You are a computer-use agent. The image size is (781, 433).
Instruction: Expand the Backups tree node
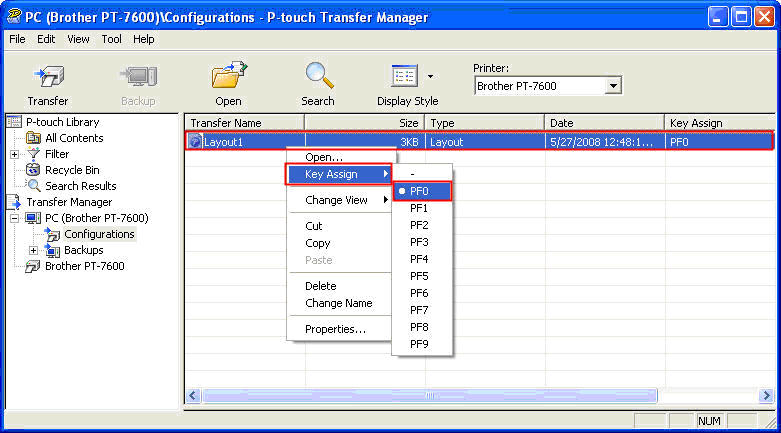34,250
